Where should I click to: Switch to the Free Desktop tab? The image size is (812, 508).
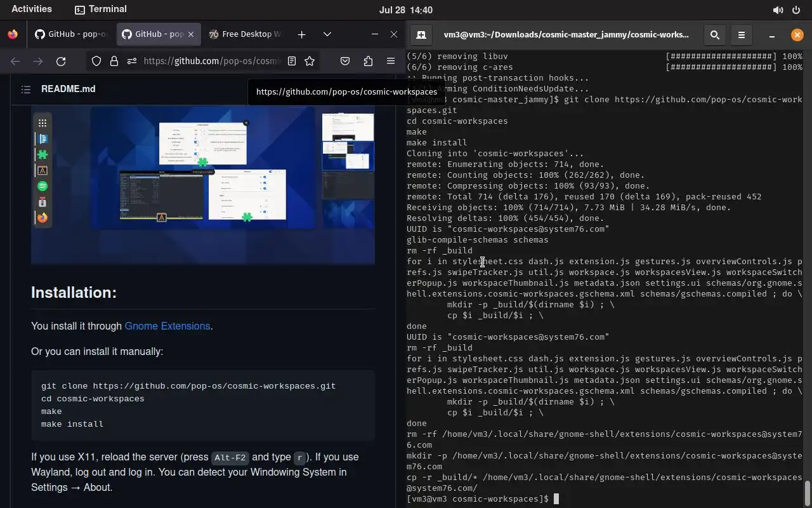pyautogui.click(x=246, y=34)
